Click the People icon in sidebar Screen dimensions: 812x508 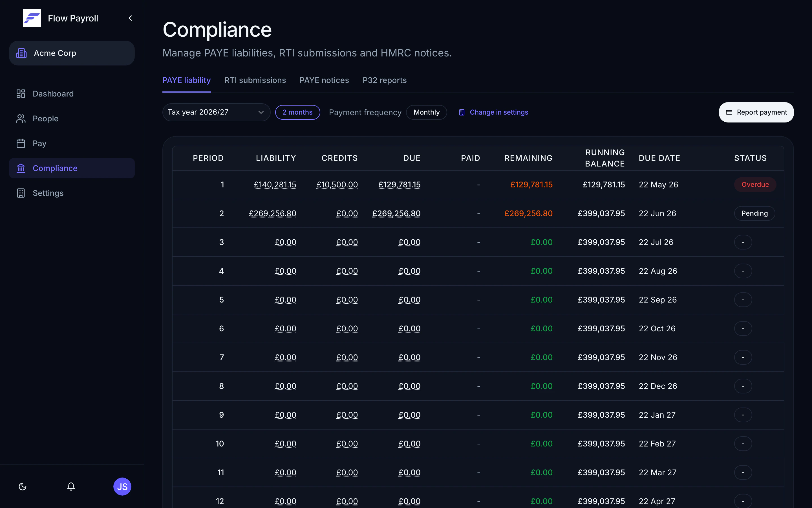pyautogui.click(x=21, y=119)
